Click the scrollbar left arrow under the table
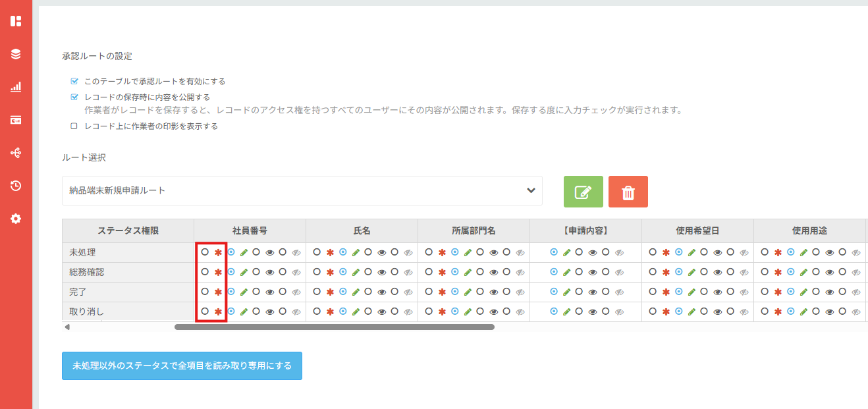This screenshot has width=868, height=409. point(67,327)
